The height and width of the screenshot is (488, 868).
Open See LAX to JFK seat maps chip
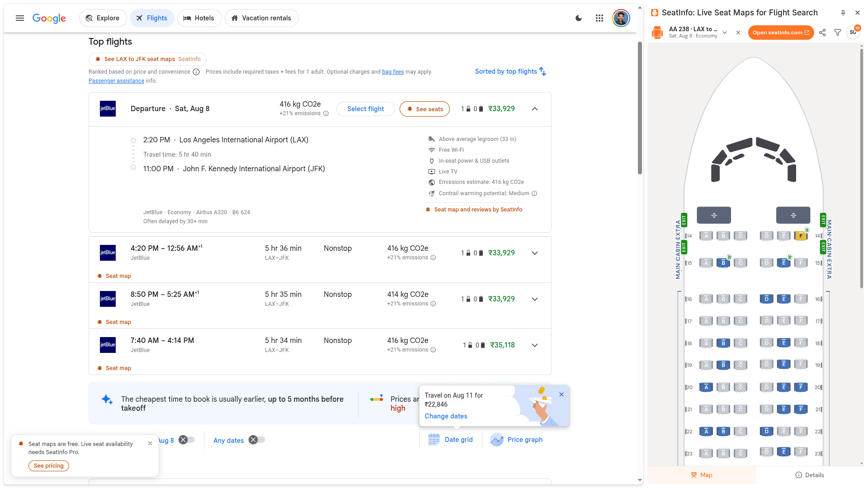point(147,59)
